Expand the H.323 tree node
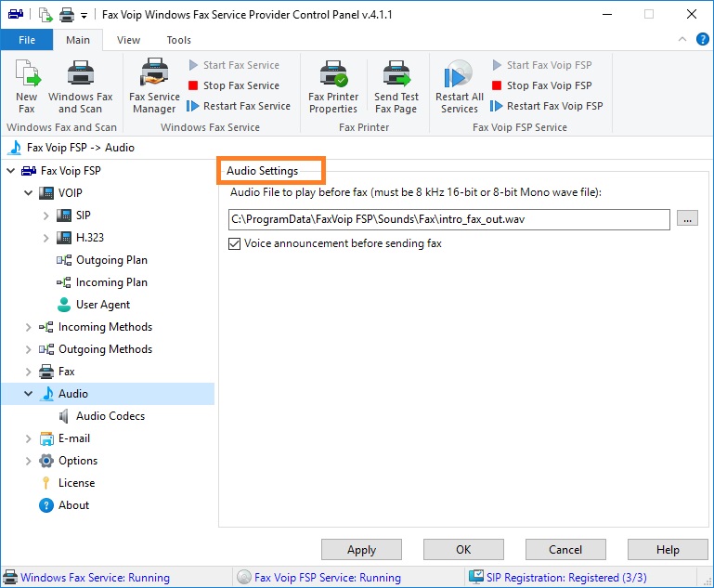The height and width of the screenshot is (588, 714). [45, 238]
